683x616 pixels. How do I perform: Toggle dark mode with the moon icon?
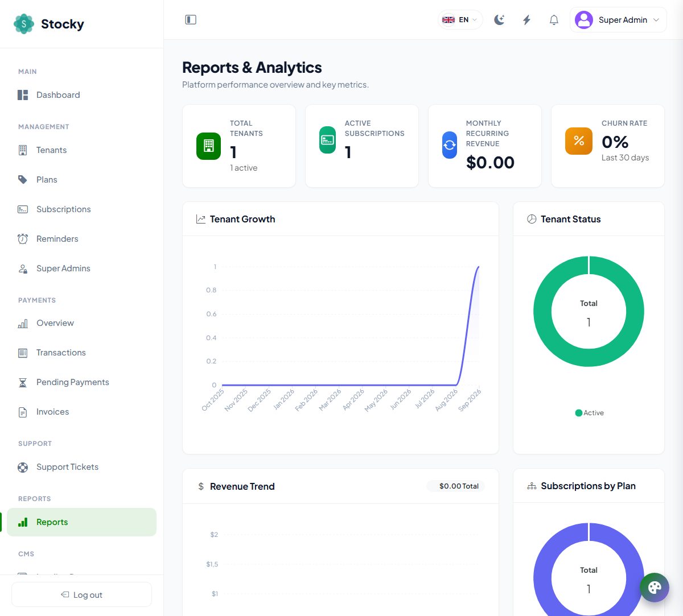point(499,20)
